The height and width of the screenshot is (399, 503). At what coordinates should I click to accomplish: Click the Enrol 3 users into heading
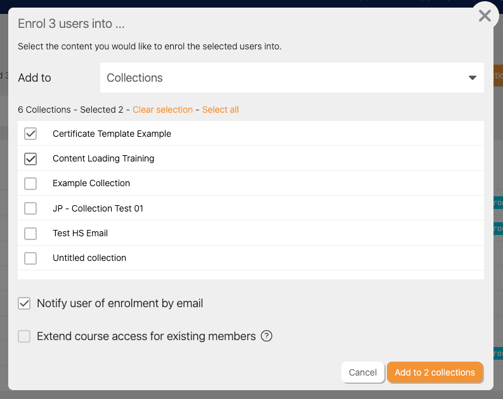click(x=71, y=24)
